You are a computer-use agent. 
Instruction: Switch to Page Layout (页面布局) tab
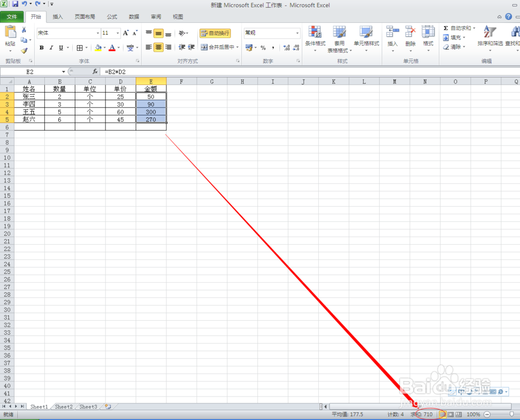coord(85,17)
